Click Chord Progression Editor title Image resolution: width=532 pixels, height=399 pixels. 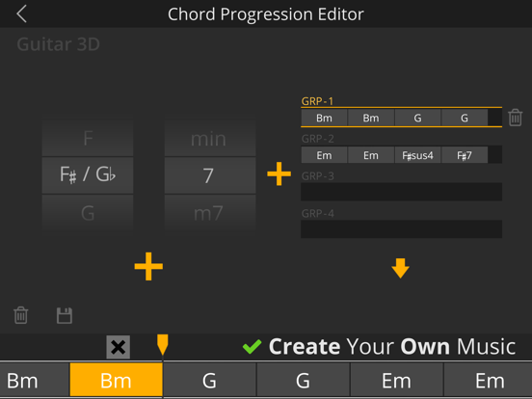(266, 14)
